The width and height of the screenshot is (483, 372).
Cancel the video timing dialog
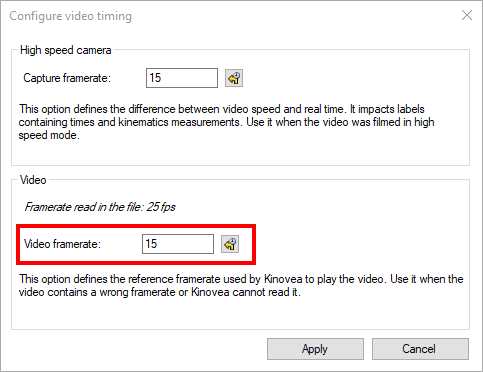(420, 349)
